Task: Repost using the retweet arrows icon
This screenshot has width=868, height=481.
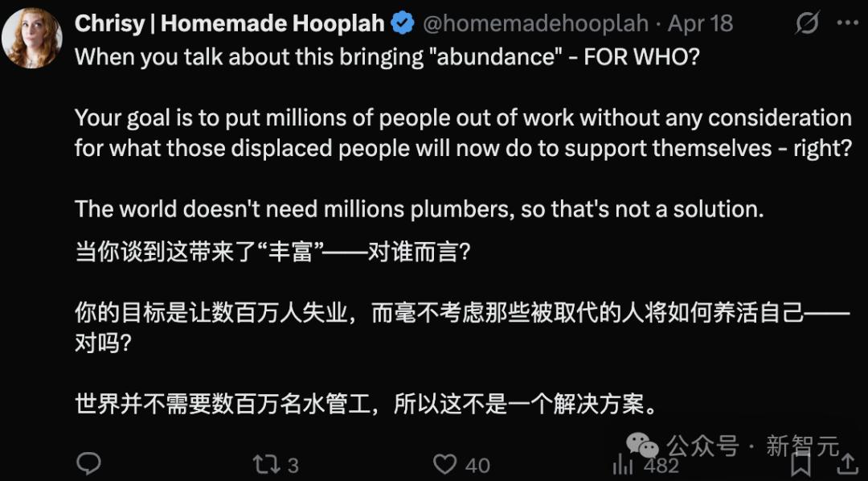Action: pos(266,464)
